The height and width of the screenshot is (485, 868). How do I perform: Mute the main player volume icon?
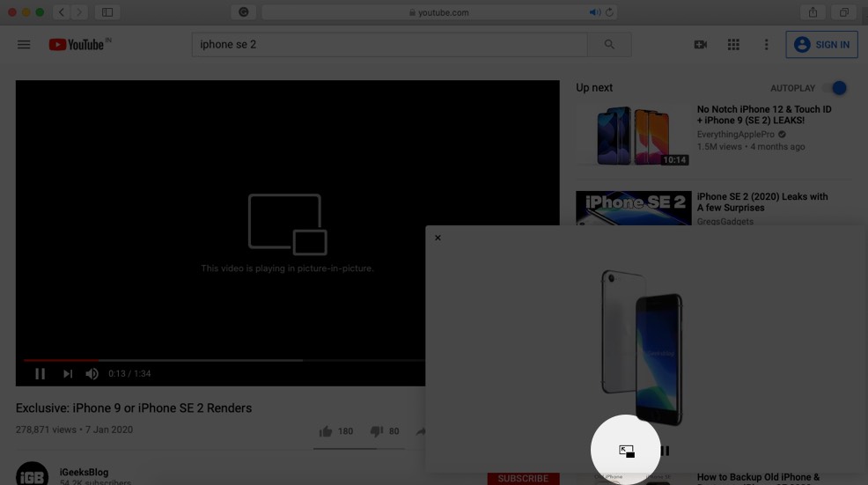pyautogui.click(x=92, y=374)
